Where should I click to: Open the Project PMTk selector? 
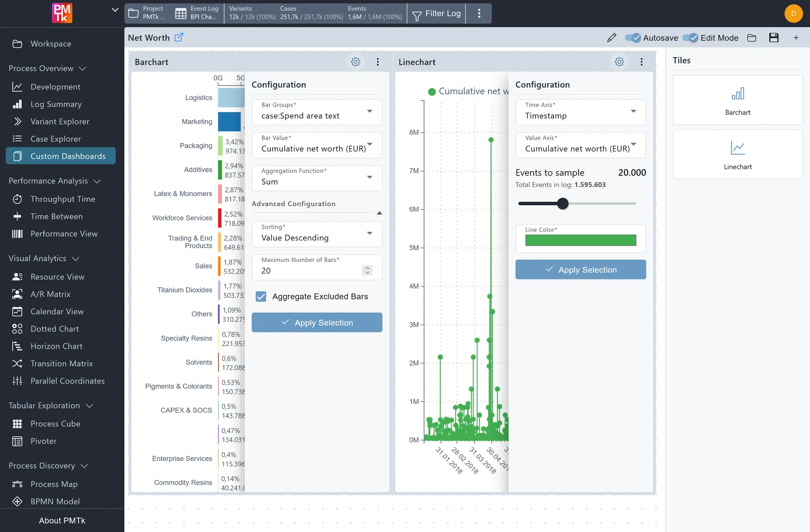click(x=147, y=13)
